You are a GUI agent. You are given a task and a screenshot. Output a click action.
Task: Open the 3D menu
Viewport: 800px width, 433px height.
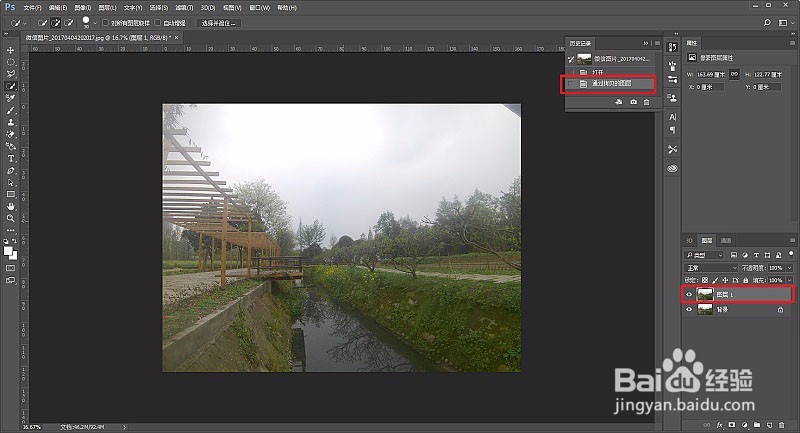(x=208, y=8)
